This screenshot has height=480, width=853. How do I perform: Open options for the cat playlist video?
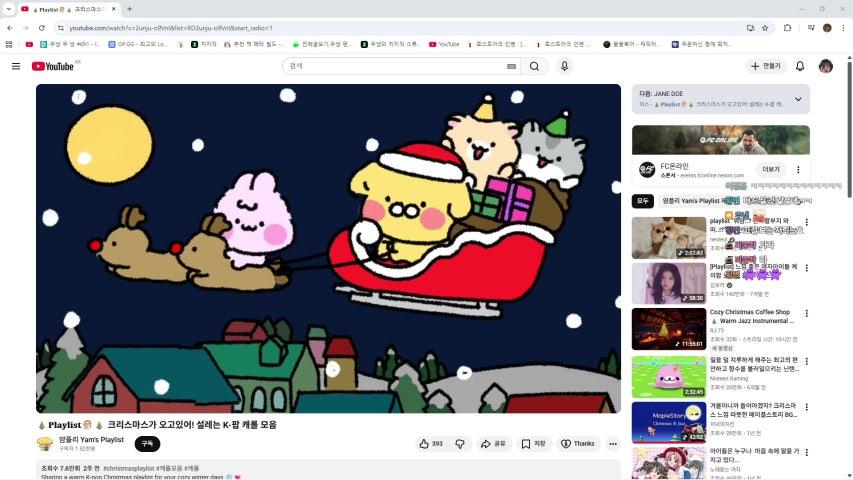point(807,222)
